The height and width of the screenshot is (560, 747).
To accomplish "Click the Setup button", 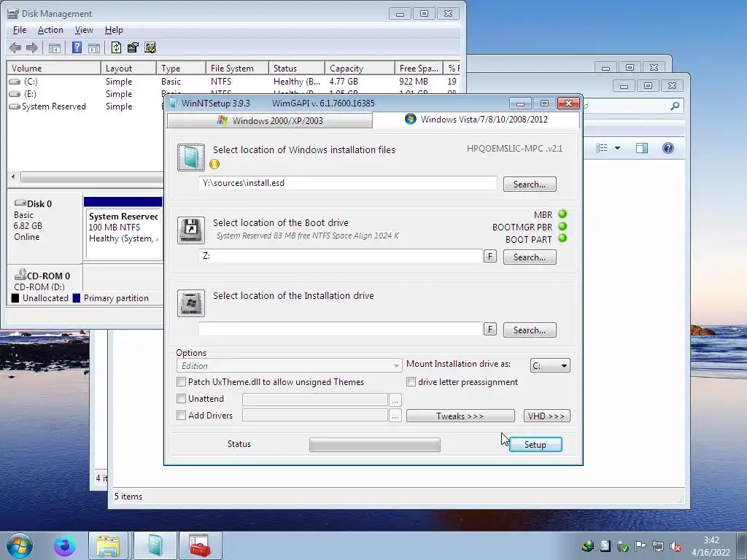I will click(x=535, y=444).
